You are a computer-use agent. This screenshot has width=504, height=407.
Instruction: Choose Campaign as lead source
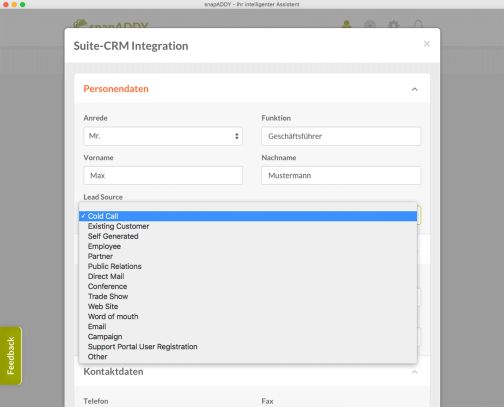click(248, 337)
